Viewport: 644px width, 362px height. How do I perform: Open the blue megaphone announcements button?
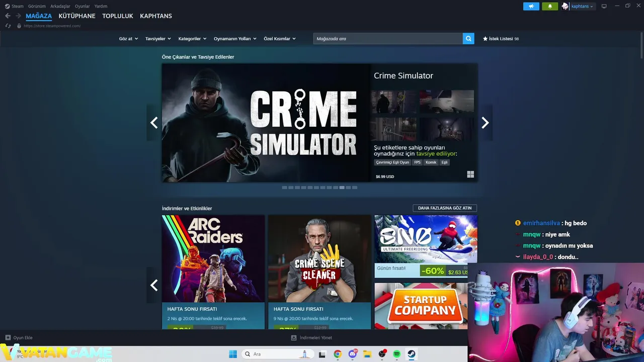coord(531,6)
